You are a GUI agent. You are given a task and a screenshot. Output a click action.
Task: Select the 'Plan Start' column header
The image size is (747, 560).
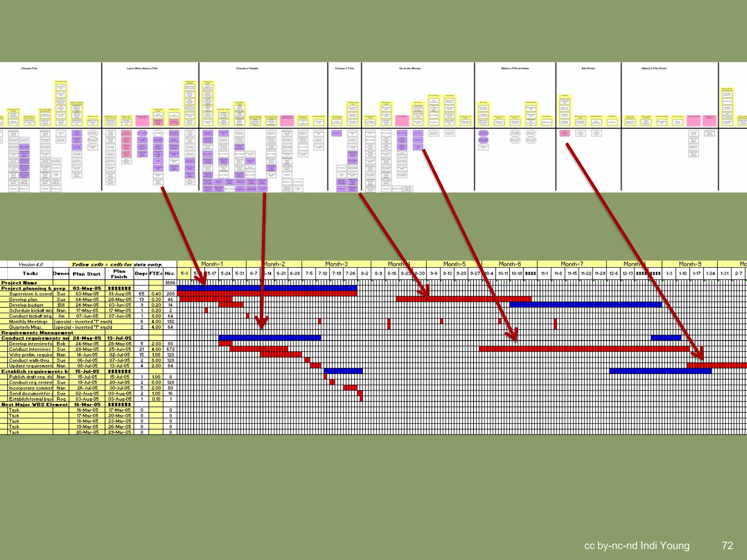point(86,274)
